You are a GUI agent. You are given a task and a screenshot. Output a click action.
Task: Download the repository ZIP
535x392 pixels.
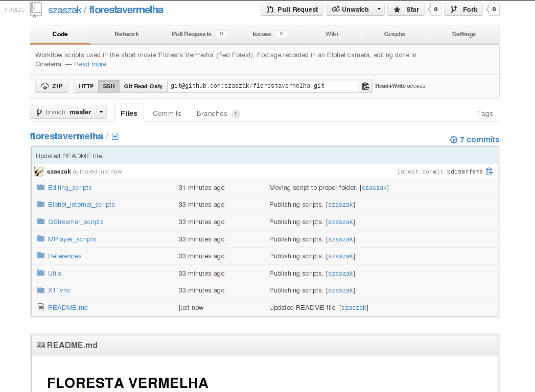point(52,86)
